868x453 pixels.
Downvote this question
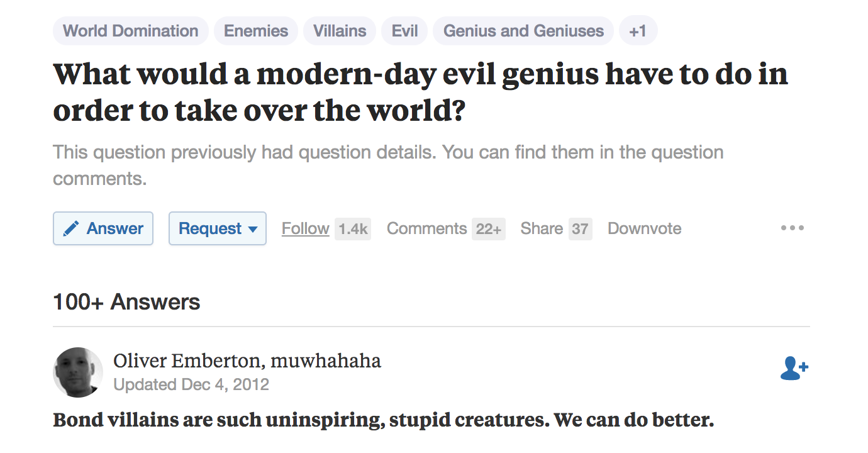click(644, 228)
